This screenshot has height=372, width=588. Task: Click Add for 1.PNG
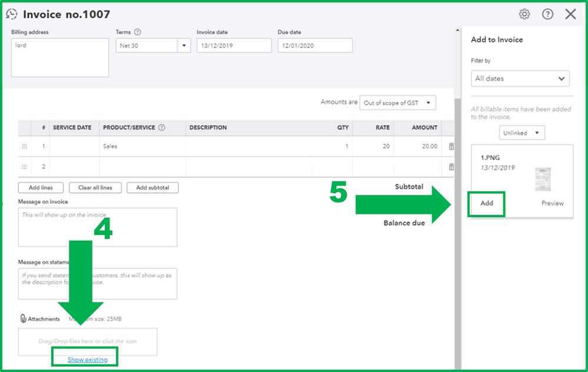[x=486, y=203]
